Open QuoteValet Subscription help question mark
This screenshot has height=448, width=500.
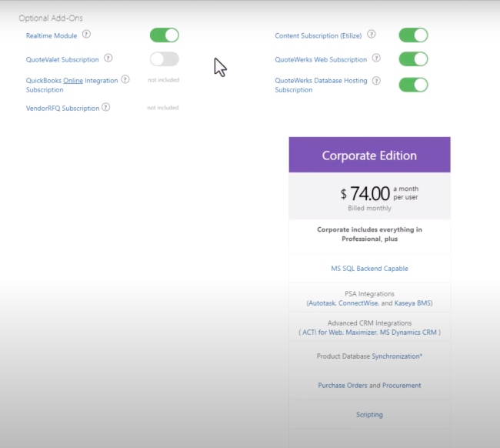(x=108, y=58)
